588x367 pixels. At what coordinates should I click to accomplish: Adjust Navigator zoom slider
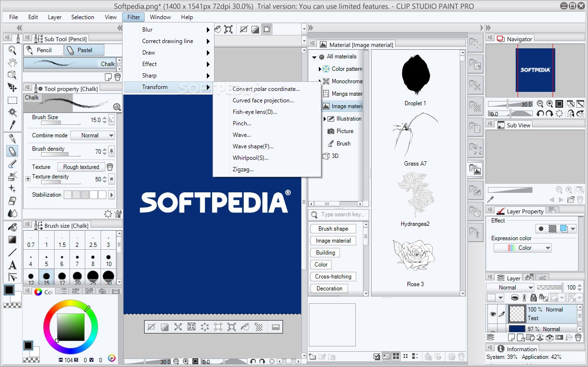(x=510, y=104)
